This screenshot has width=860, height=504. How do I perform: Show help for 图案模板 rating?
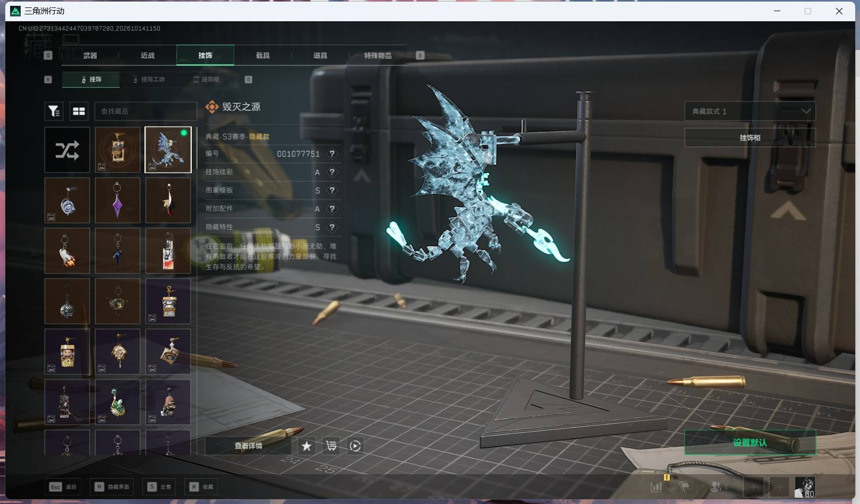[333, 190]
